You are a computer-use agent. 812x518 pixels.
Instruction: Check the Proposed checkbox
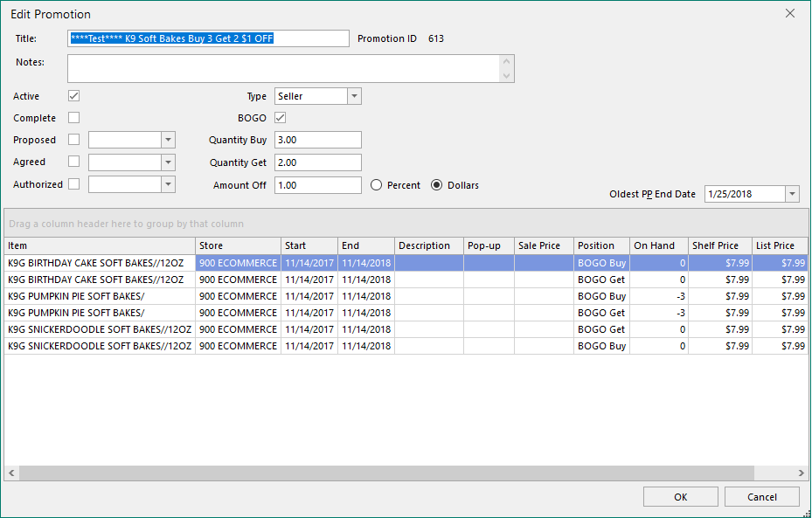(74, 139)
